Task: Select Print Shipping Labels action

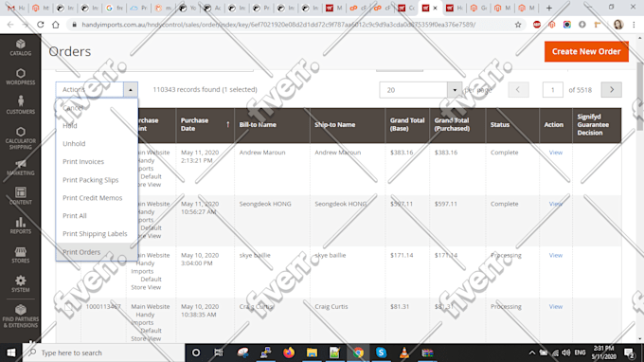Action: [97, 233]
